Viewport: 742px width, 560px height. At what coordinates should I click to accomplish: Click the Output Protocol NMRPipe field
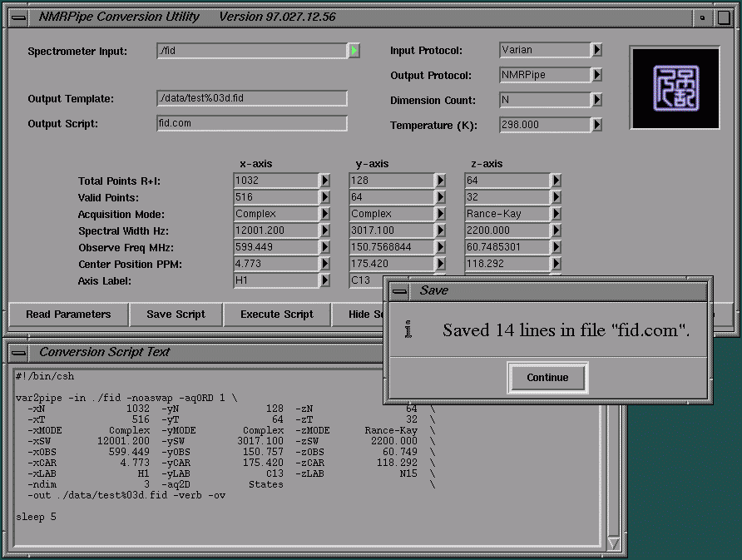pyautogui.click(x=545, y=75)
